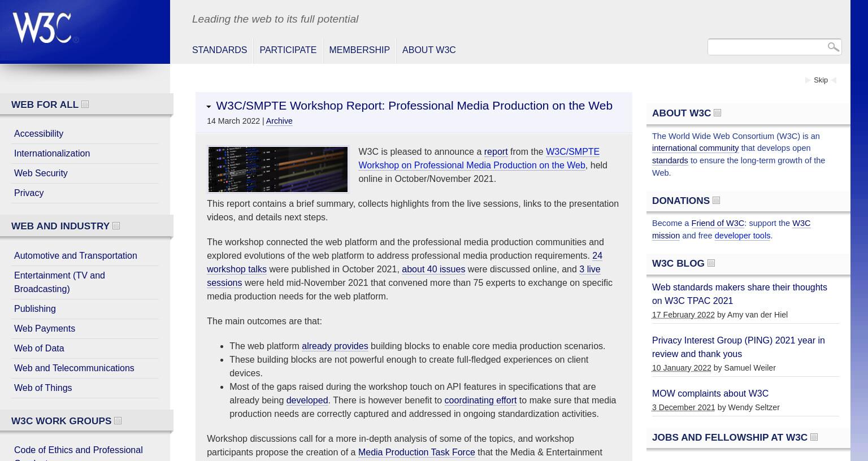The image size is (868, 461).
Task: Open the Participate menu
Action: [x=288, y=50]
